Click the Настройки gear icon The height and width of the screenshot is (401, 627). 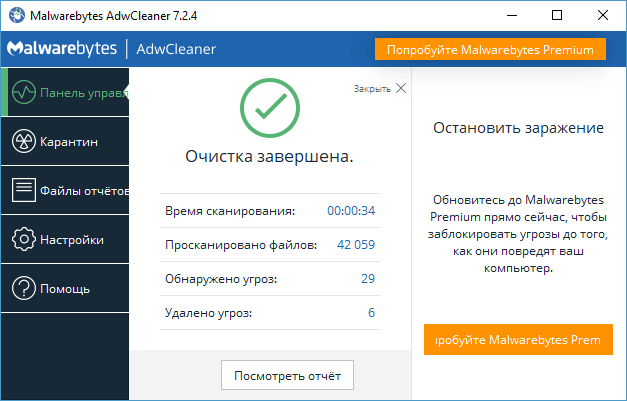24,239
